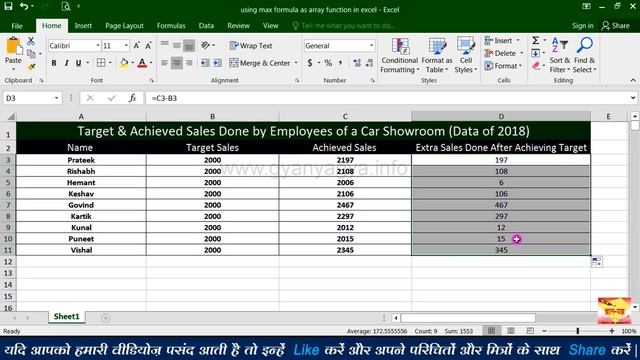Viewport: 640px width, 360px height.
Task: Switch to the Review tab
Action: [x=238, y=26]
